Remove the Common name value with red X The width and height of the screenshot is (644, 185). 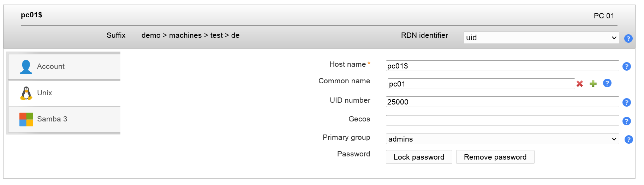(580, 84)
